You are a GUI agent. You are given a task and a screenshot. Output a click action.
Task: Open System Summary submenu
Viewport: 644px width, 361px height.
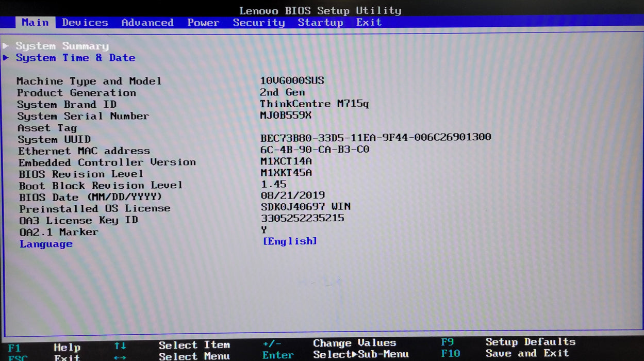pos(62,46)
